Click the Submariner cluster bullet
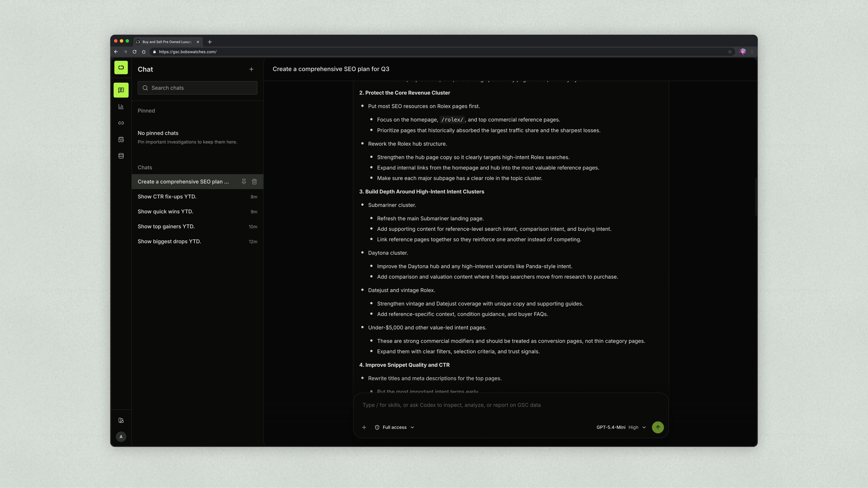Screen dimensions: 868x488 coord(392,205)
